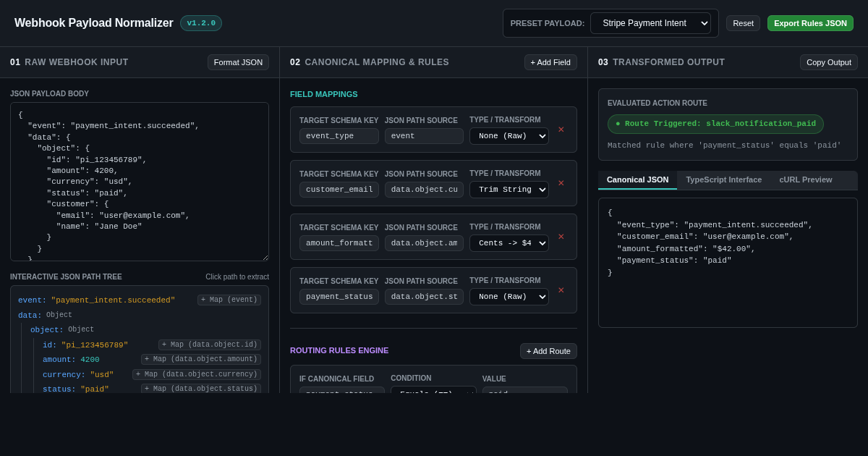Open transform dropdown for payment_status mapping
This screenshot has height=456, width=868.
click(509, 297)
